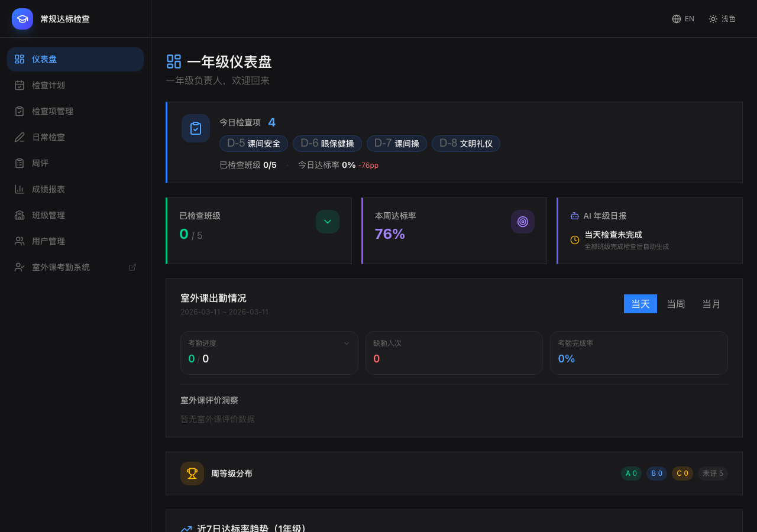Click the date range 2026-03-11 ~ 2026-03-11
This screenshot has width=757, height=532.
[224, 312]
